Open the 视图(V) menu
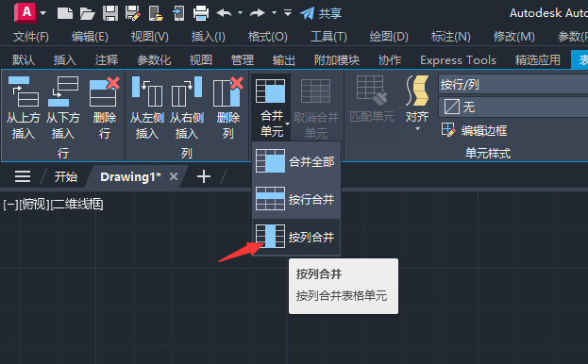This screenshot has height=364, width=588. (150, 37)
